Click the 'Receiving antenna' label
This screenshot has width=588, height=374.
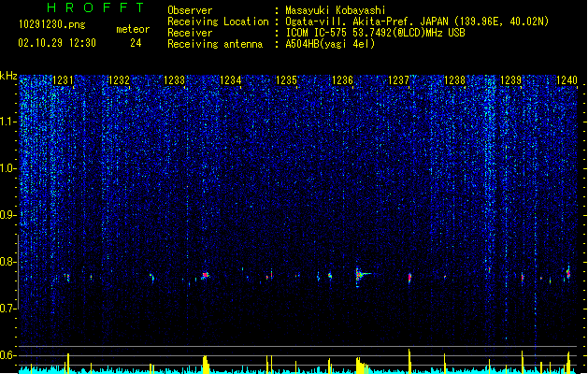tap(215, 44)
